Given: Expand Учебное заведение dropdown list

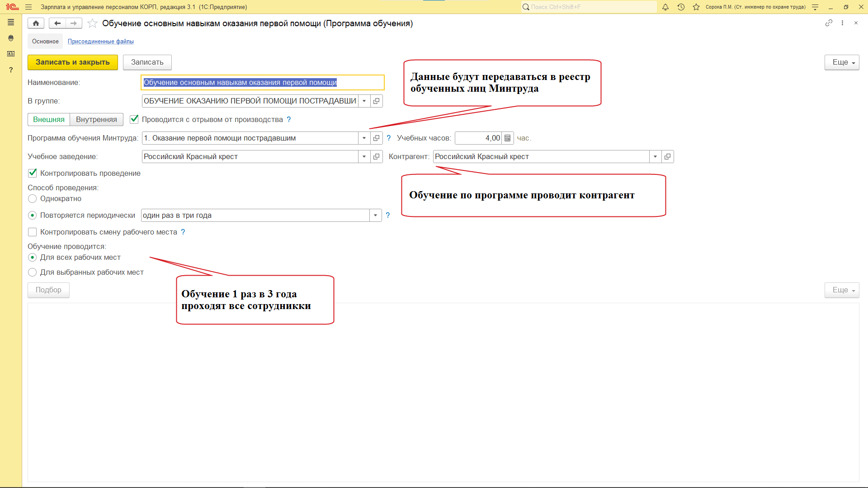Looking at the screenshot, I should [364, 157].
